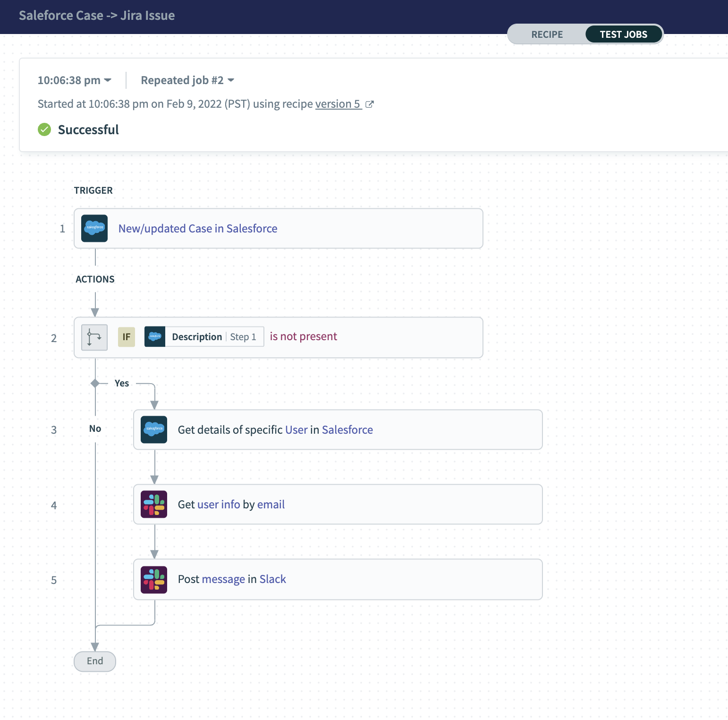728x720 pixels.
Task: Expand the Repeated job #2 dropdown
Action: tap(187, 80)
